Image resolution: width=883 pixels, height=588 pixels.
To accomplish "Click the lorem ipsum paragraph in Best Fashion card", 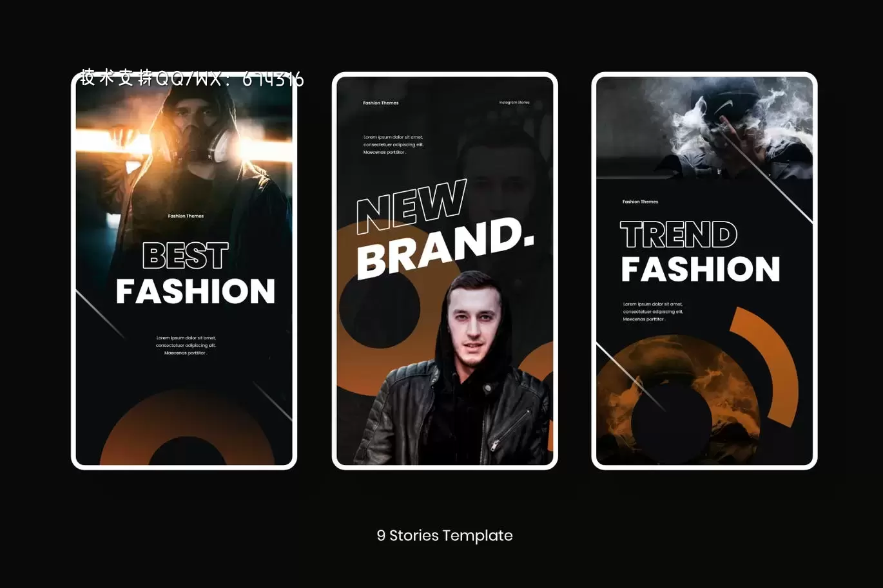I will coord(186,345).
